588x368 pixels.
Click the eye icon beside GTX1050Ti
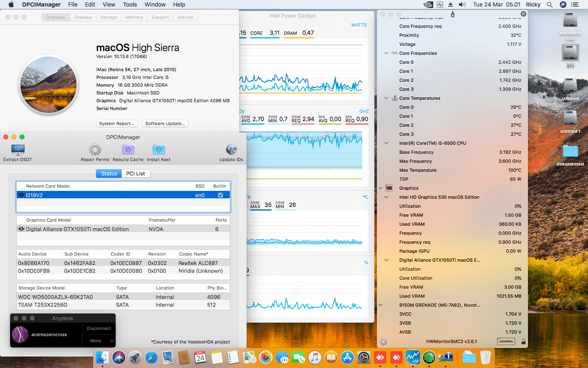(x=21, y=229)
